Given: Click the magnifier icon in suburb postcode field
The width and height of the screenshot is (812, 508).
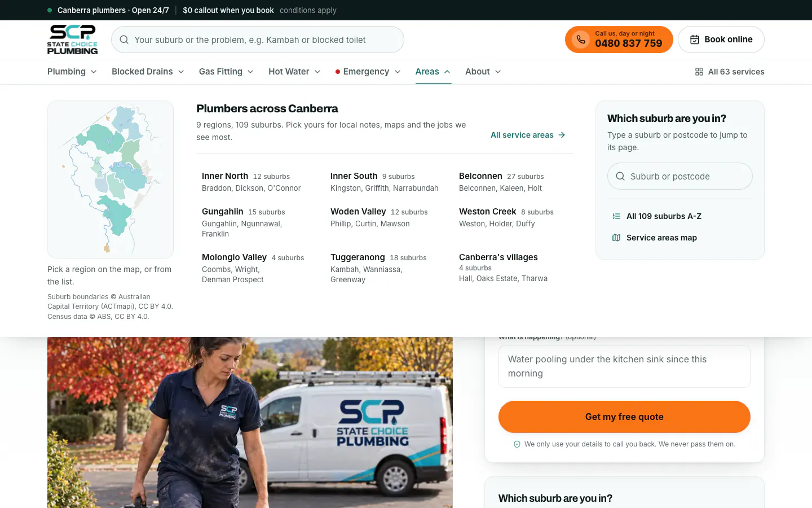Looking at the screenshot, I should [620, 176].
